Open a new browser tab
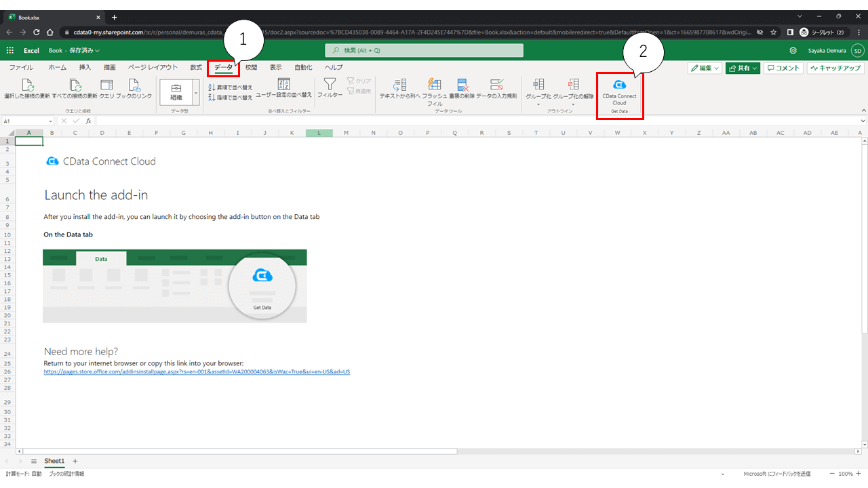The height and width of the screenshot is (488, 868). [114, 17]
